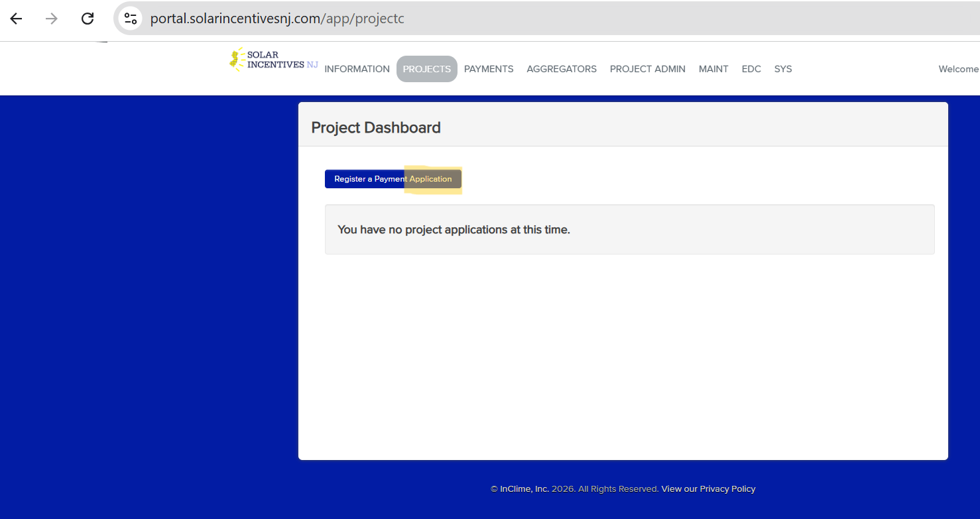The height and width of the screenshot is (519, 980).
Task: Click the Project Dashboard heading
Action: [x=376, y=128]
